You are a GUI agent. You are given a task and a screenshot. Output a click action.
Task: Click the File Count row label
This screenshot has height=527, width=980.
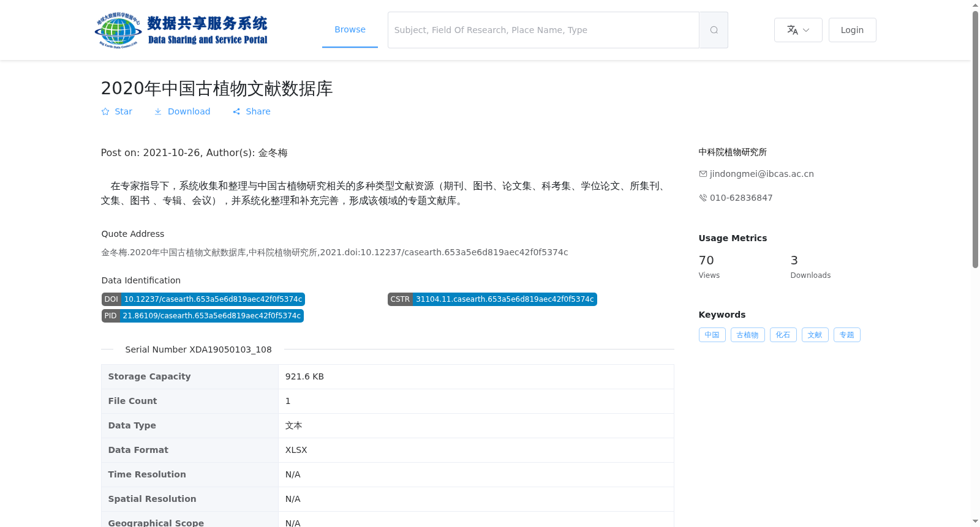coord(132,401)
